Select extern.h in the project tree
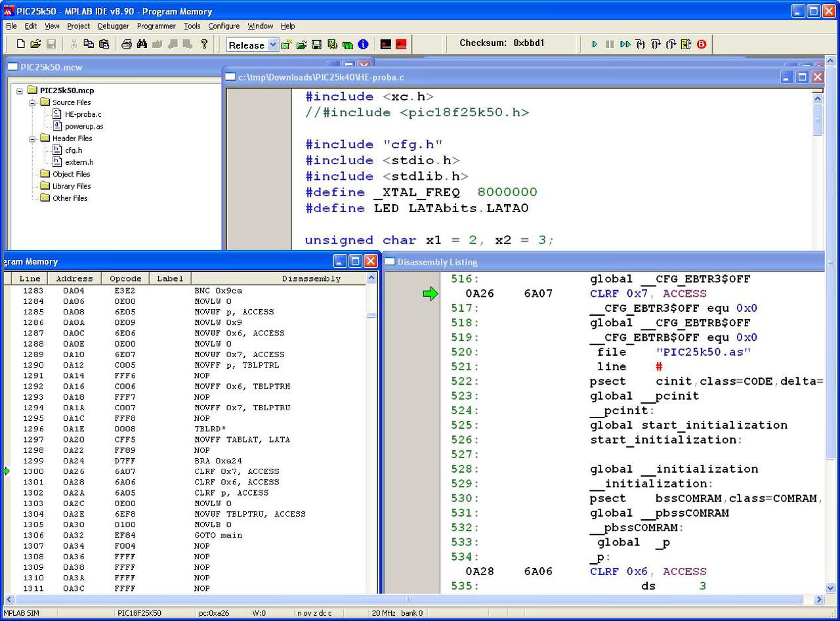The height and width of the screenshot is (621, 840). [79, 162]
